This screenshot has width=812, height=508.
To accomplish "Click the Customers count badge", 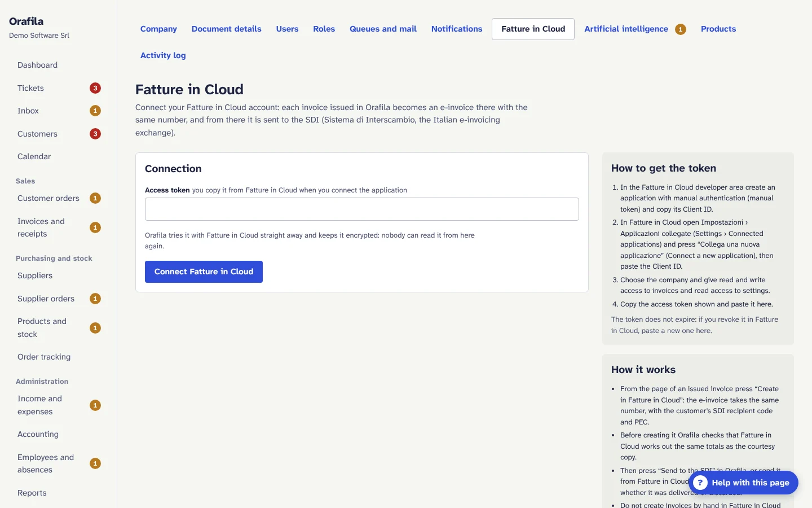I will coord(95,134).
